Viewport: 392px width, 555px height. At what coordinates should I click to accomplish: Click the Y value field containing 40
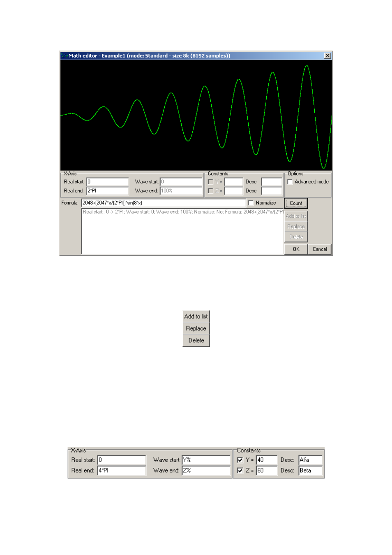click(x=267, y=460)
